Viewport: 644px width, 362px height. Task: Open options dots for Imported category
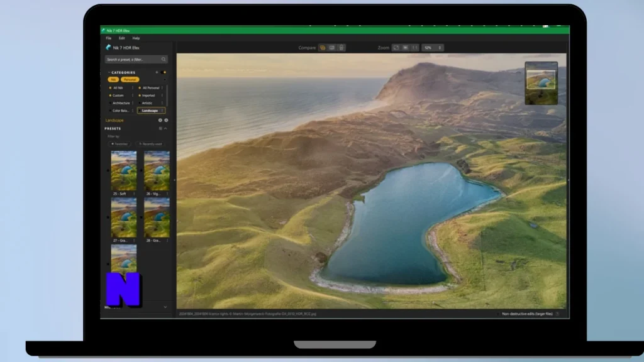tap(162, 96)
